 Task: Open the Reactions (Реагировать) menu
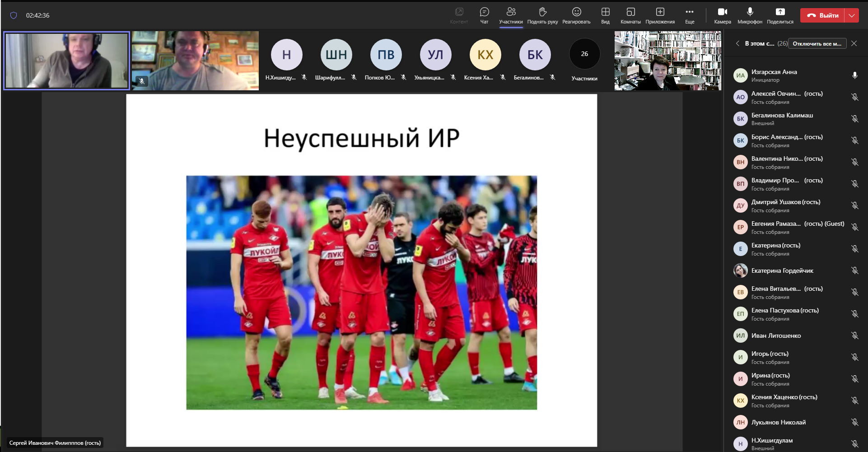[576, 15]
